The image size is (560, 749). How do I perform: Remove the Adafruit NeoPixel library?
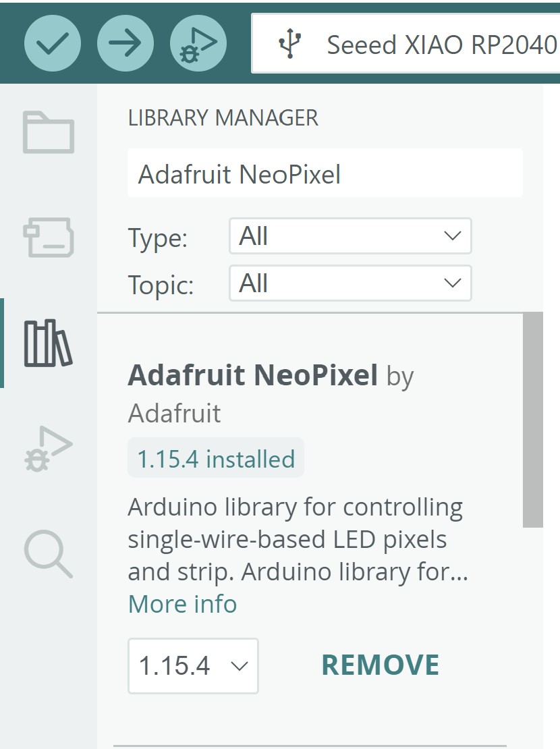381,665
